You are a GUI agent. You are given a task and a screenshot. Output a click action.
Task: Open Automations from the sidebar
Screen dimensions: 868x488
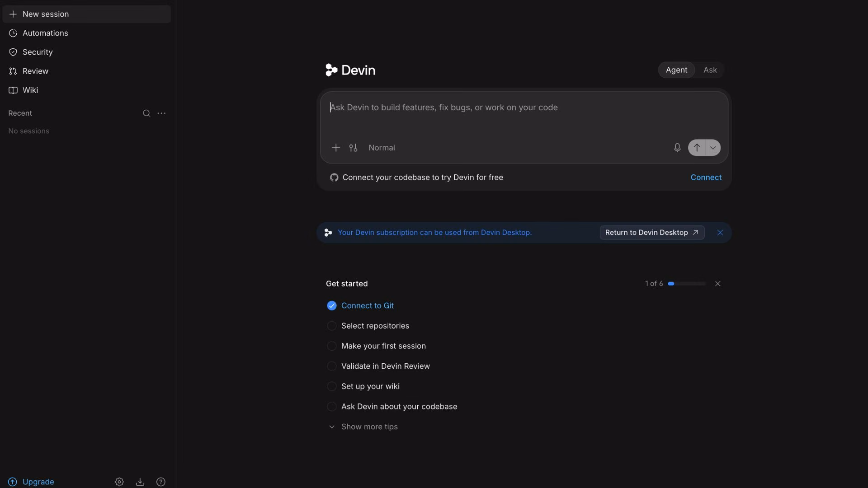coord(86,33)
